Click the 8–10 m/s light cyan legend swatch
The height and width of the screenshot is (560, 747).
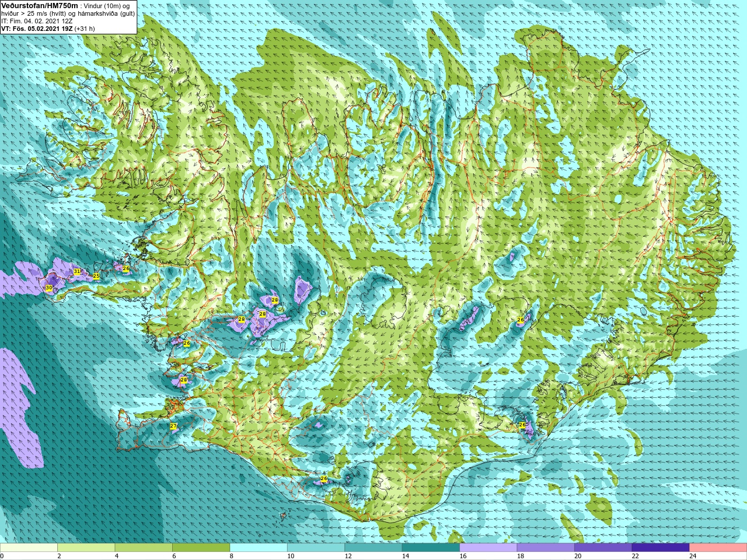click(x=259, y=548)
